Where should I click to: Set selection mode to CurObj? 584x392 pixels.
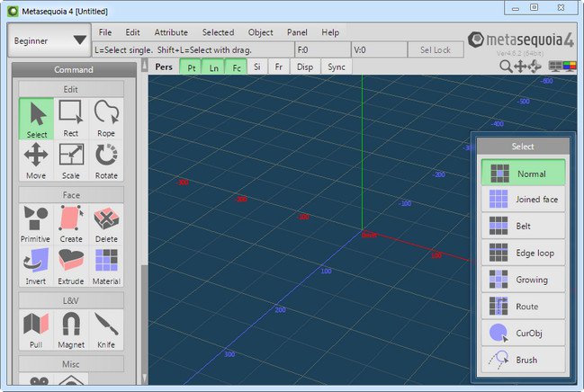tap(523, 333)
